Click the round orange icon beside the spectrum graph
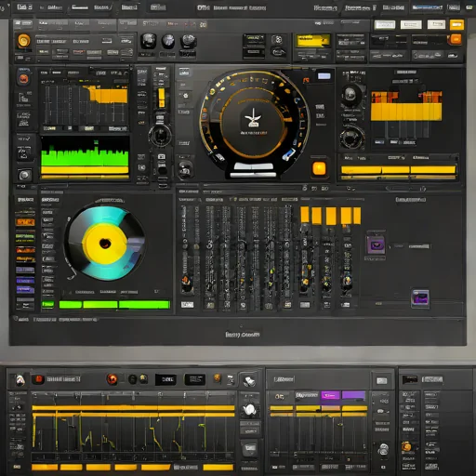 click(24, 79)
